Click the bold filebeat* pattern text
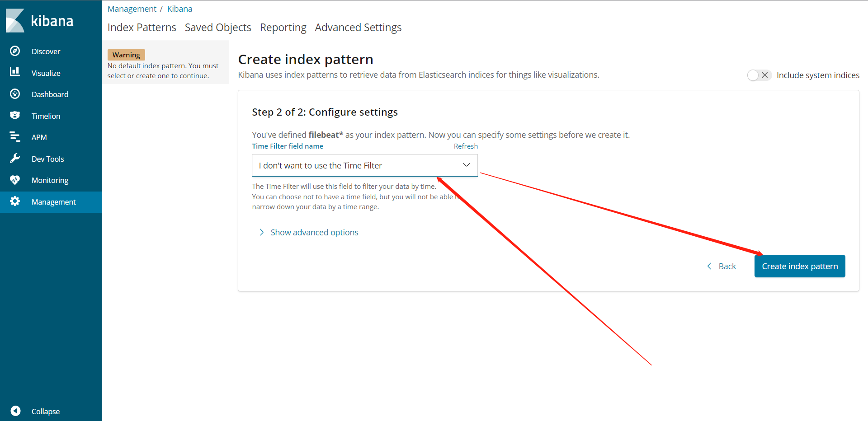Viewport: 868px width, 421px height. point(326,135)
